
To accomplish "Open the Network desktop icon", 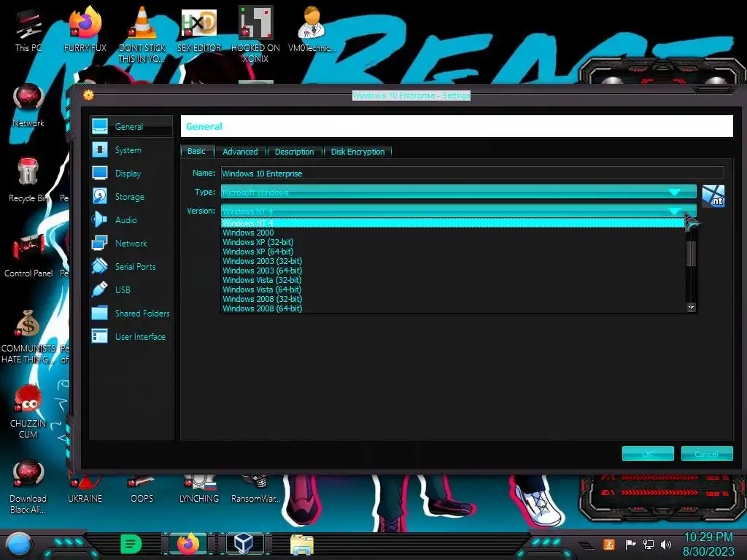I will coord(28,106).
